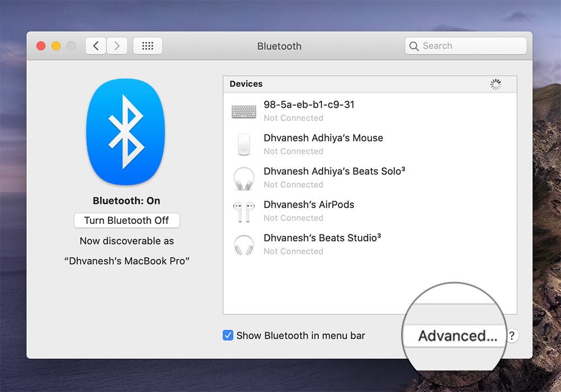
Task: Click the Magic Mouse device icon
Action: [243, 145]
